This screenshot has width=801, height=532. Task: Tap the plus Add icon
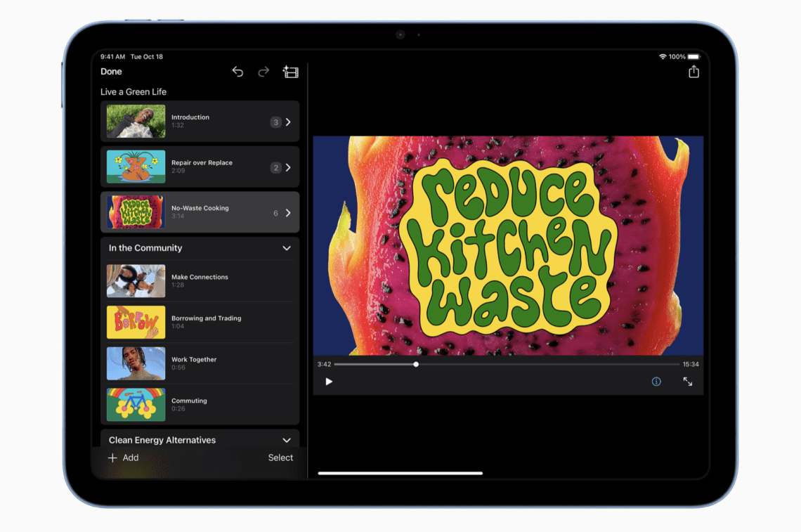click(x=112, y=458)
